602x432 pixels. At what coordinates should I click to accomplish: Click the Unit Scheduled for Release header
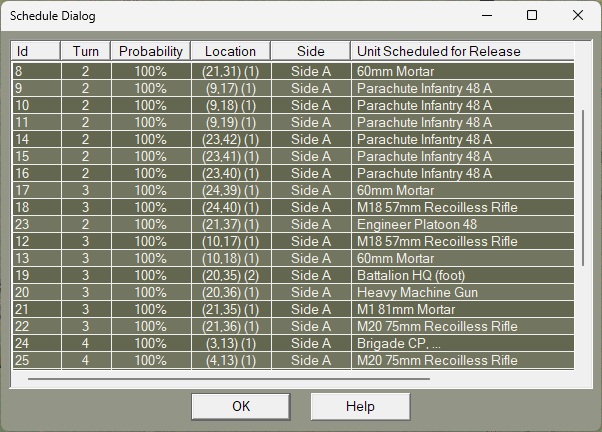[x=462, y=51]
